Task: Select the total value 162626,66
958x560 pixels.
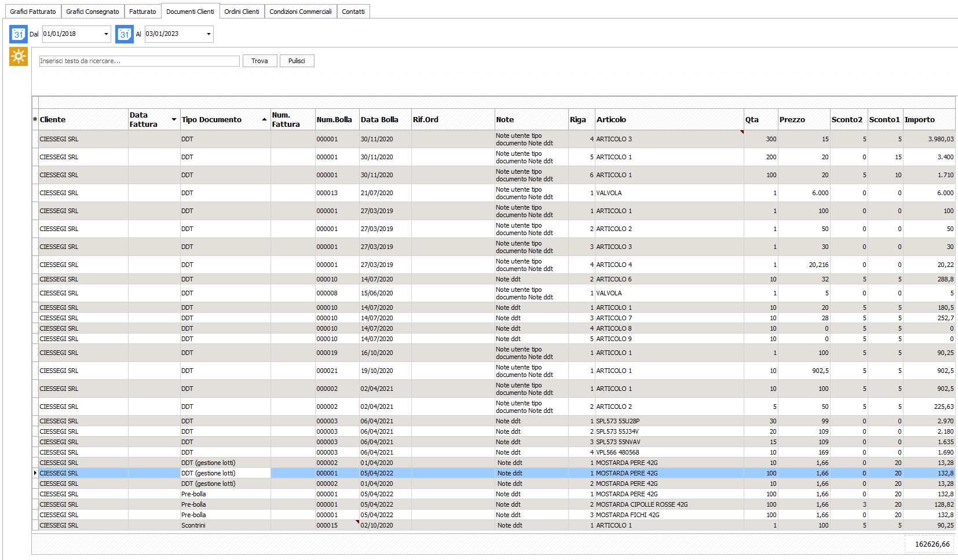Action: pyautogui.click(x=930, y=544)
